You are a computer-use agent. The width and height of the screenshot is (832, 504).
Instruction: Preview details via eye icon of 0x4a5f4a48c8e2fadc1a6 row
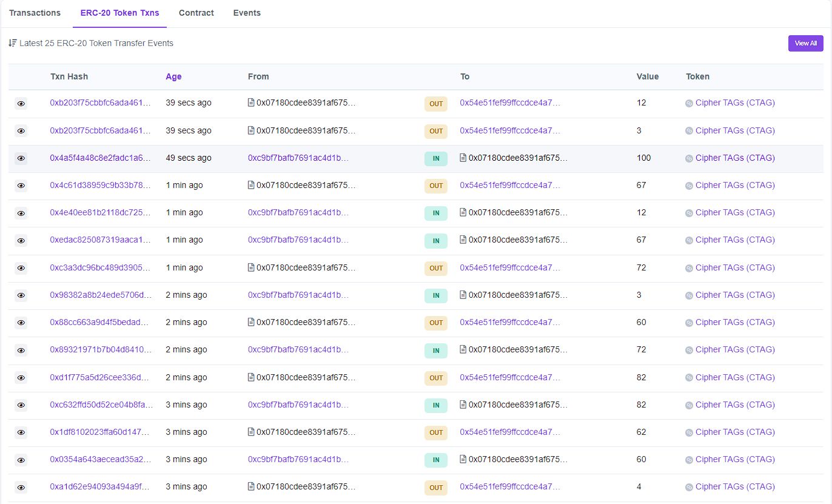coord(21,158)
